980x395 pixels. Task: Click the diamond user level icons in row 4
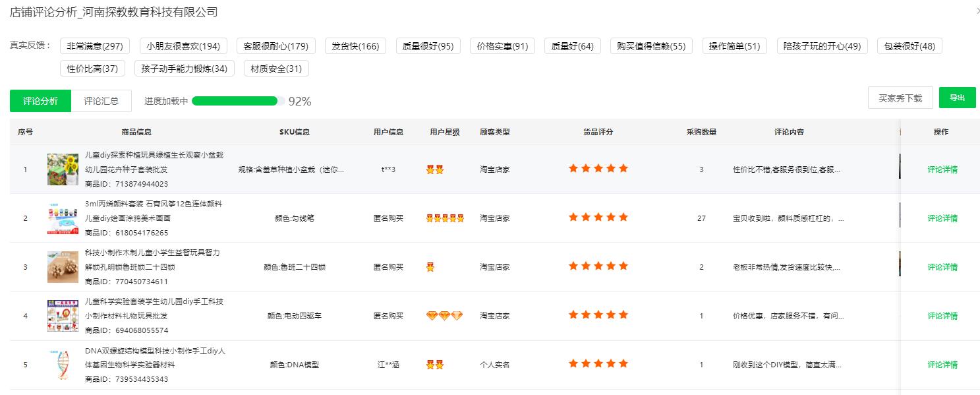click(x=444, y=316)
